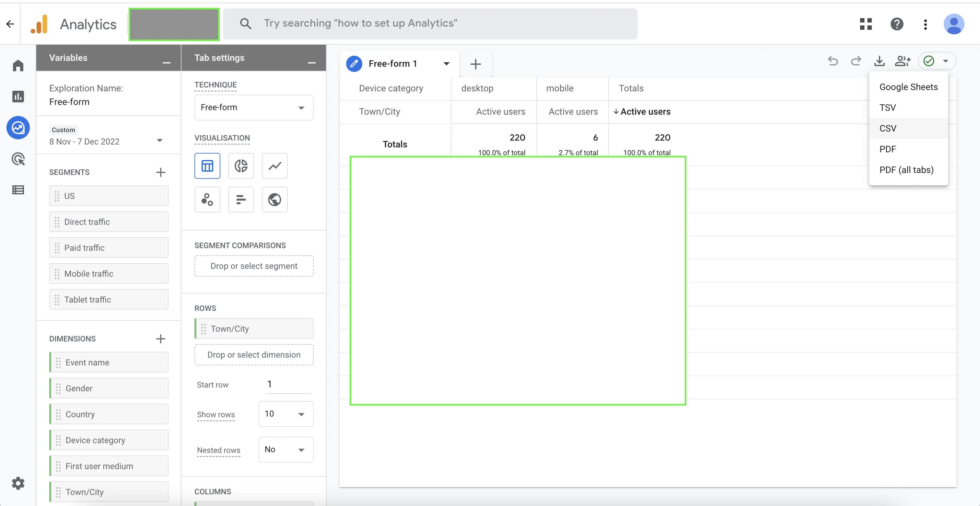
Task: Open the Nested rows dropdown
Action: point(286,450)
